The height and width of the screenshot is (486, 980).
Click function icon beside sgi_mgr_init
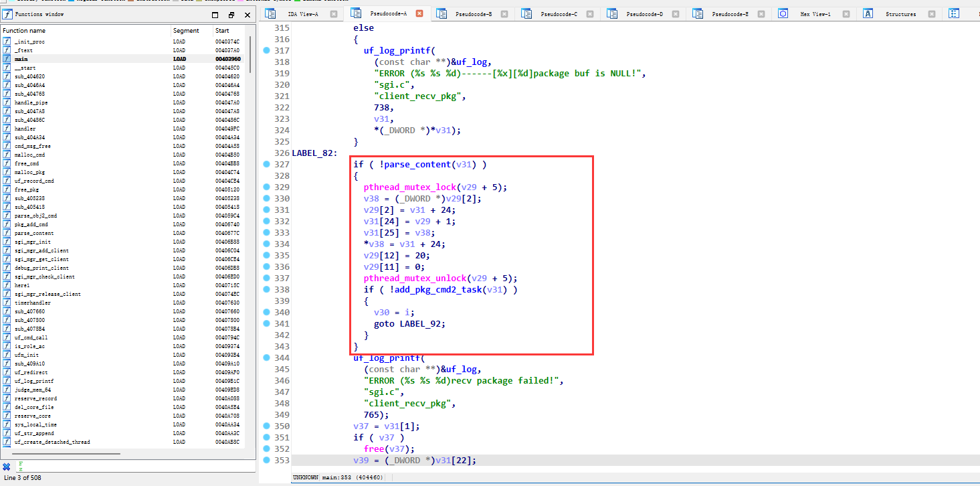pyautogui.click(x=7, y=242)
